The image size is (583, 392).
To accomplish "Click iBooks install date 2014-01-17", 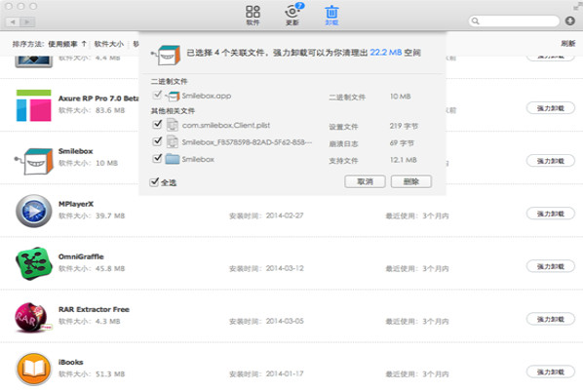I will (x=285, y=374).
